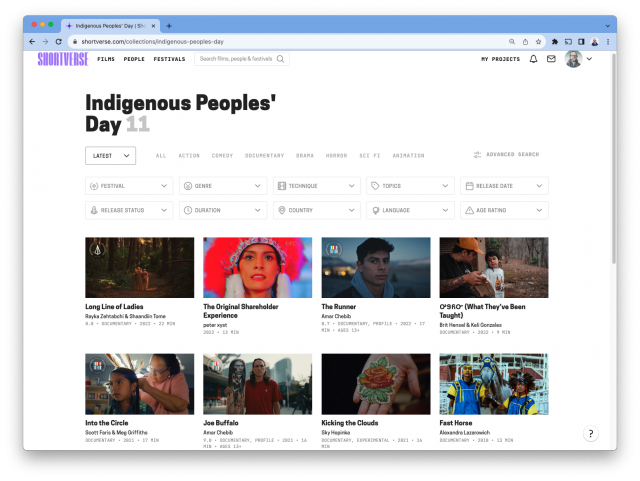Open a new browser tab
This screenshot has width=640, height=481.
169,26
